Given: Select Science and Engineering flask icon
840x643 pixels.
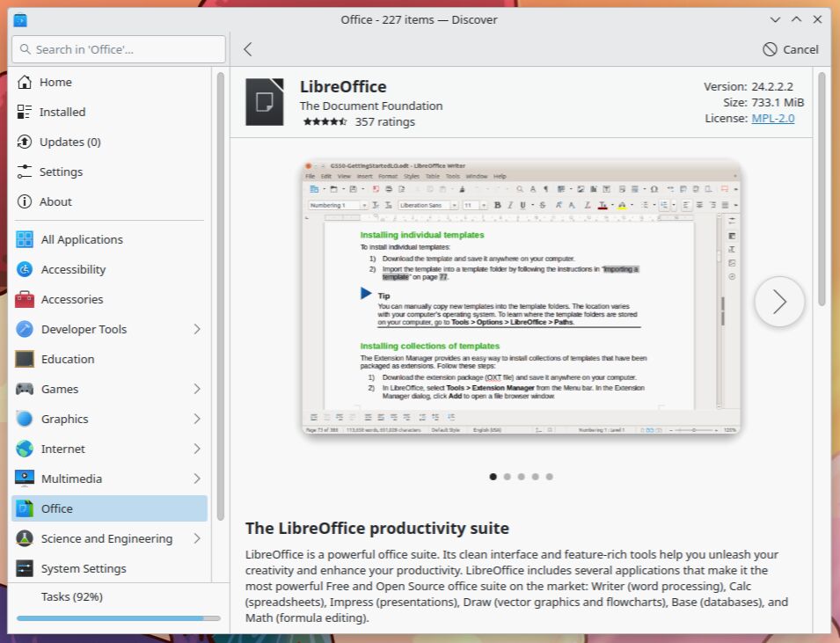Looking at the screenshot, I should [25, 538].
